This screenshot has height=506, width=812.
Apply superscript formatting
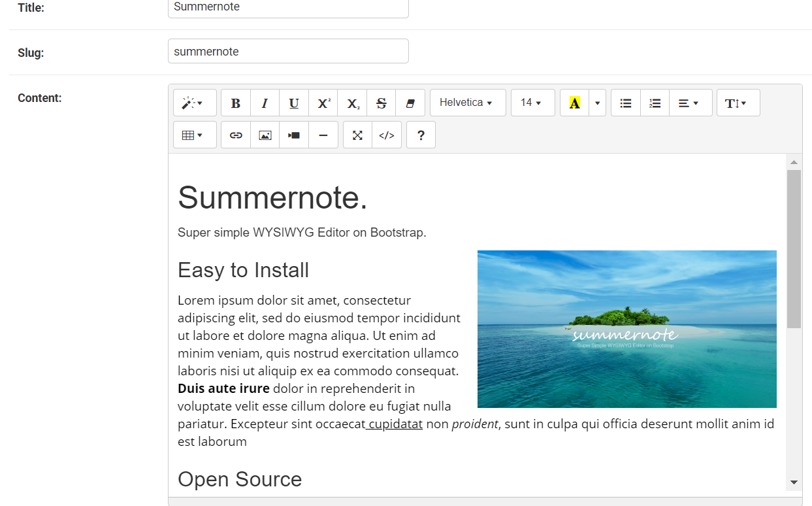click(x=323, y=103)
